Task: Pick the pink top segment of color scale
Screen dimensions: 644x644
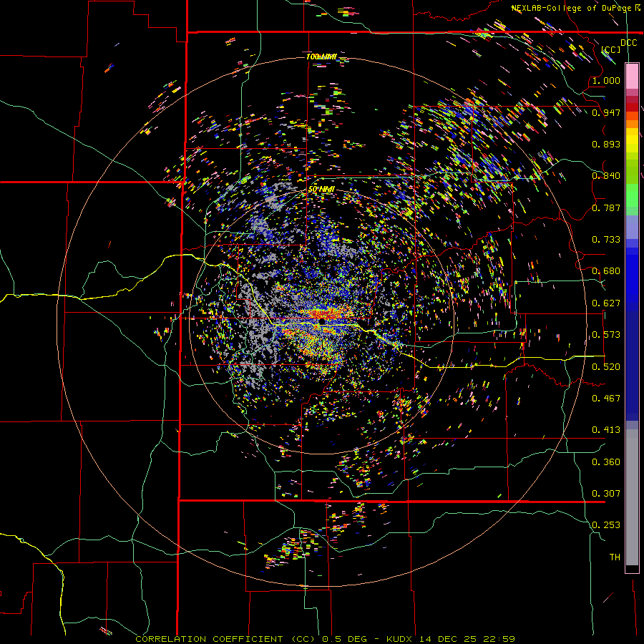Action: coord(632,76)
